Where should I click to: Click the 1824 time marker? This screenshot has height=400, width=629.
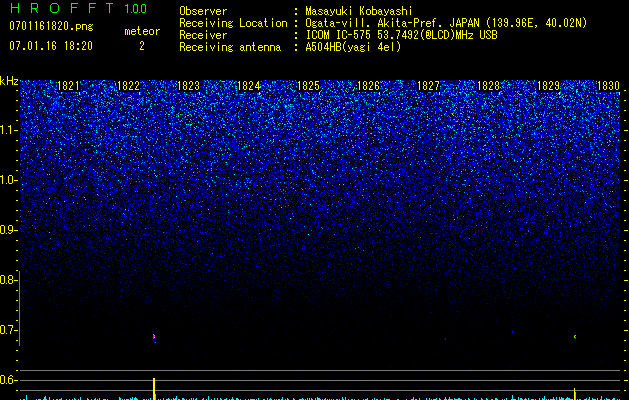coord(248,86)
